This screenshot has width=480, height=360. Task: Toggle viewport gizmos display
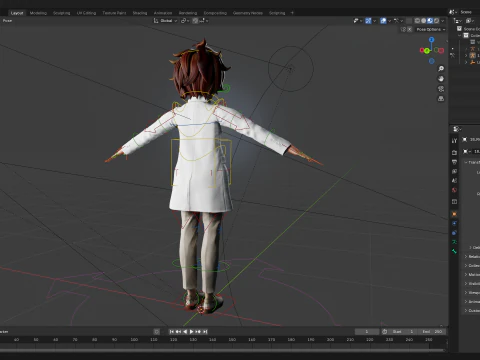(x=368, y=21)
